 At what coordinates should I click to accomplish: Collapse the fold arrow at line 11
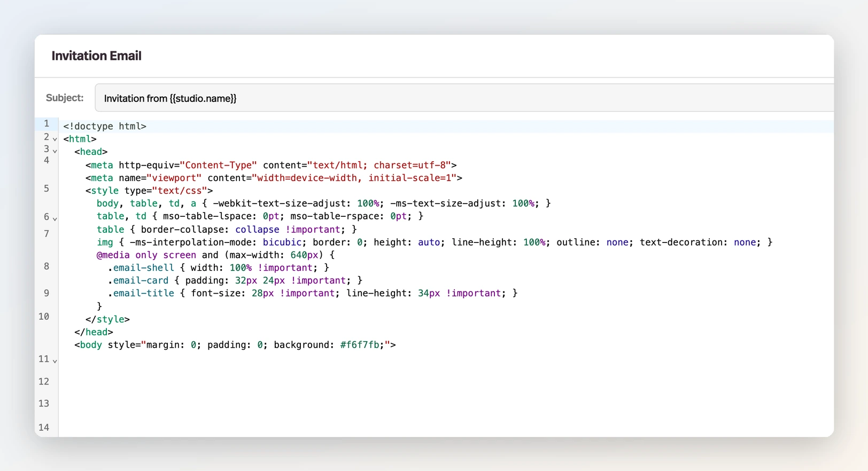[55, 361]
